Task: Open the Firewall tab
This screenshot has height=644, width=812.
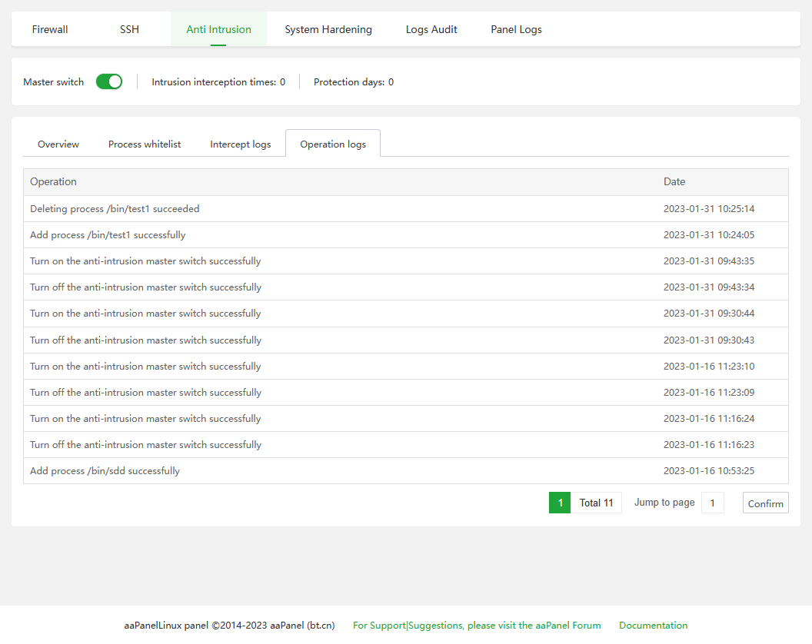Action: (50, 29)
